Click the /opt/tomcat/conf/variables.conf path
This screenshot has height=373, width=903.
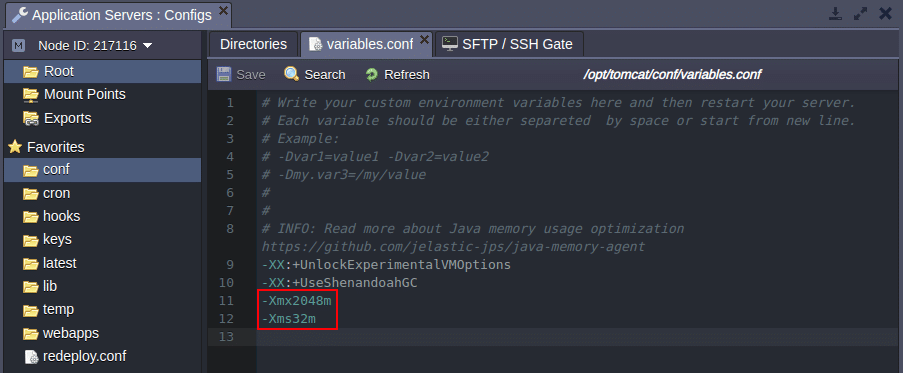coord(672,75)
